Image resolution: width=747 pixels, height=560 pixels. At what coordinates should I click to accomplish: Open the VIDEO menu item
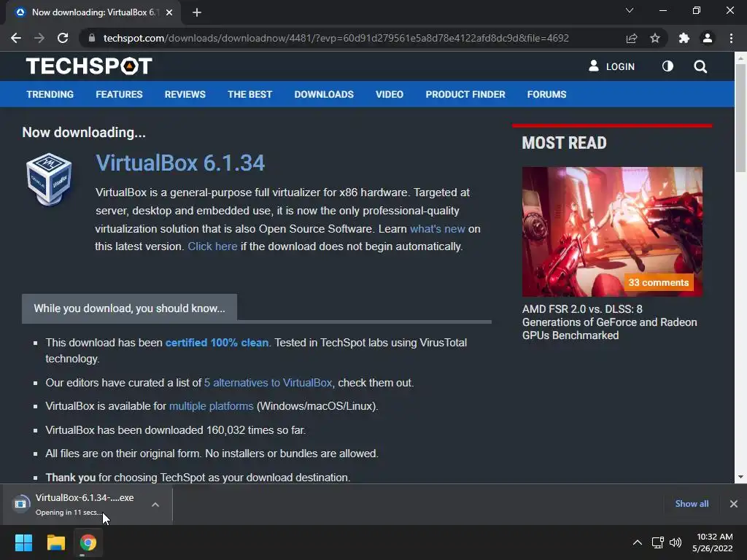click(x=390, y=94)
